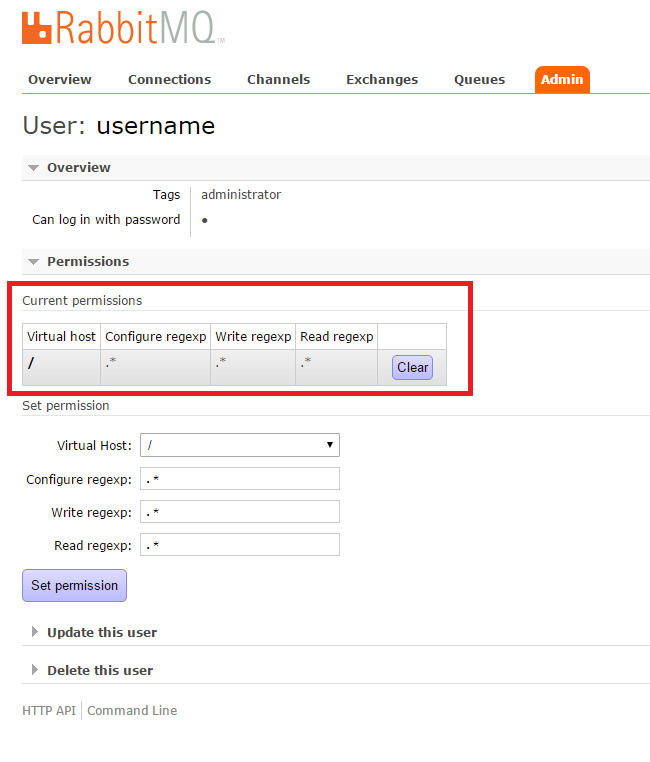Viewport: 650px width, 762px height.
Task: Focus the Configure regexp input field
Action: point(240,479)
